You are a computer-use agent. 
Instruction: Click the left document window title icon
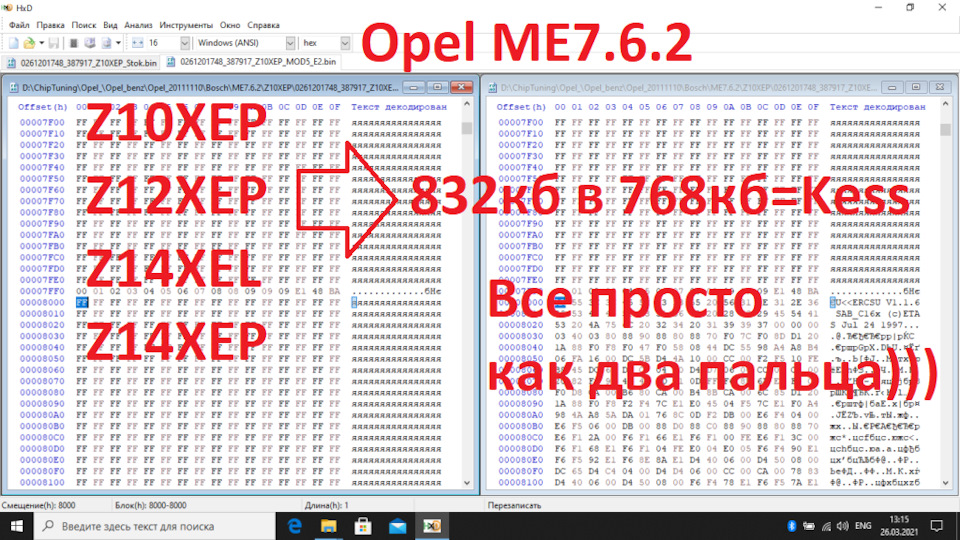pyautogui.click(x=13, y=88)
